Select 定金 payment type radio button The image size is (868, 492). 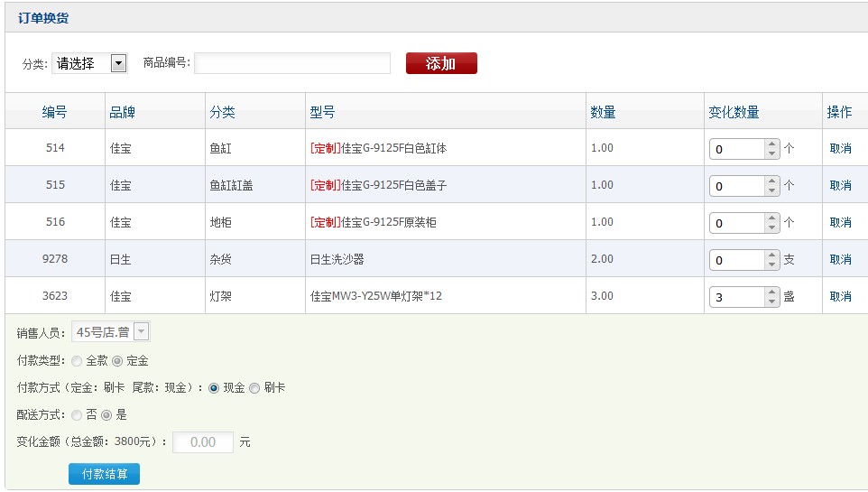click(117, 361)
